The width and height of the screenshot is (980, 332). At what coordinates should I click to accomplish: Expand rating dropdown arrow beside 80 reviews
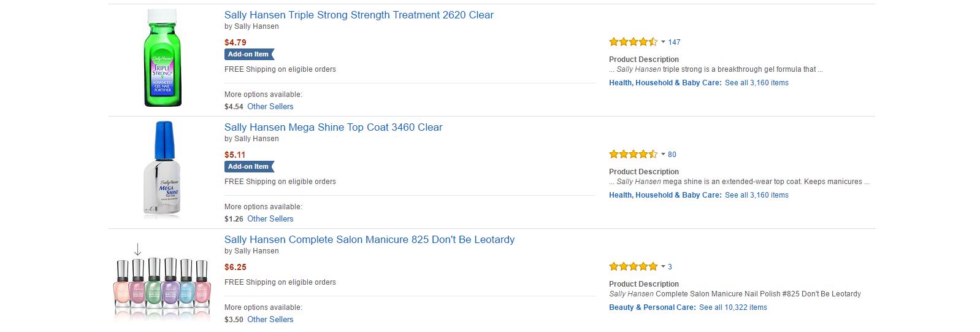coord(663,155)
